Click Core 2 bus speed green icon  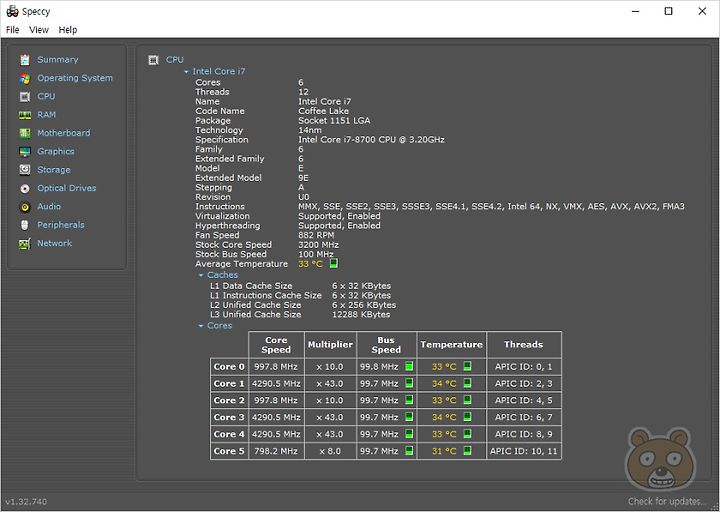[409, 400]
